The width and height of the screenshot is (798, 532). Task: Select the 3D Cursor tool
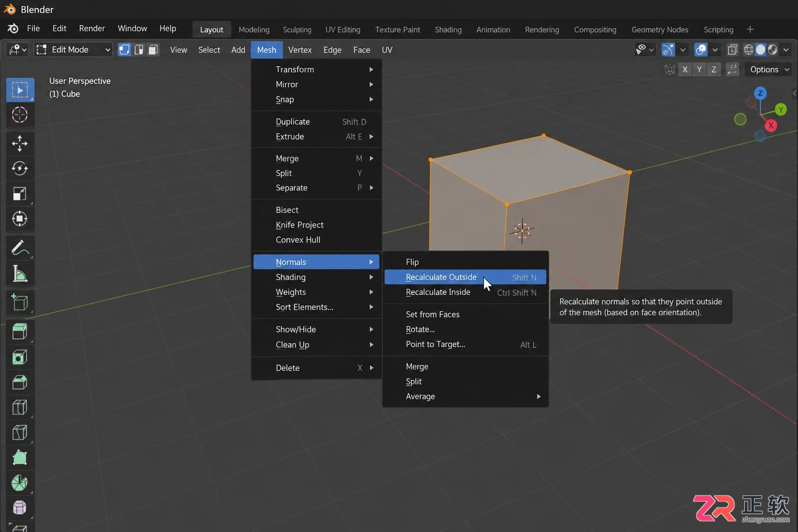(x=20, y=115)
